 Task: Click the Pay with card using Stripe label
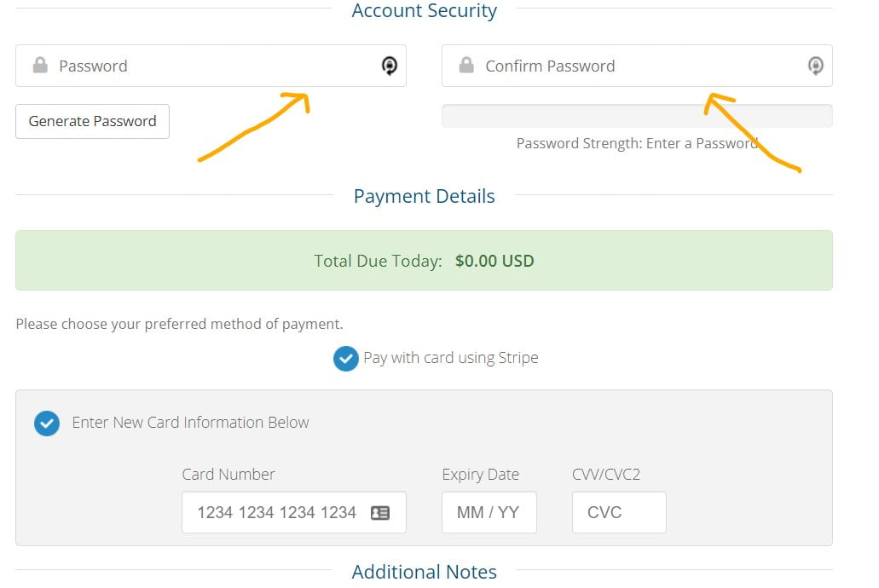click(x=451, y=358)
